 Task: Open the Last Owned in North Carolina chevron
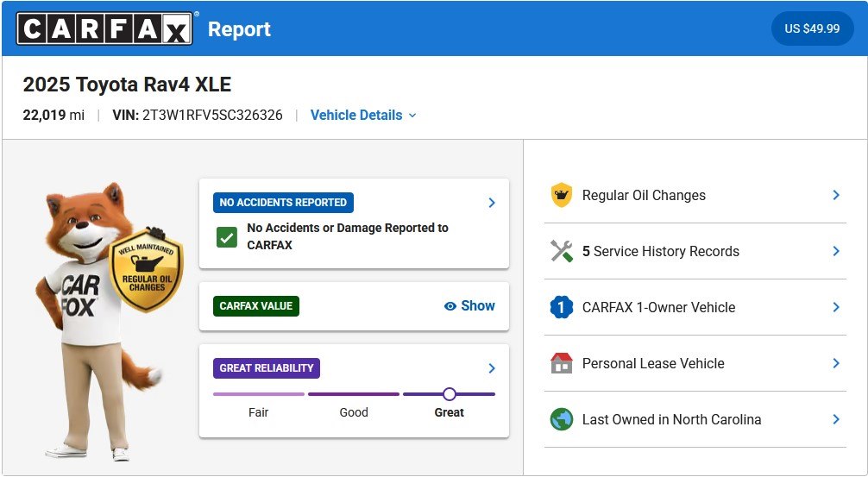click(x=836, y=419)
